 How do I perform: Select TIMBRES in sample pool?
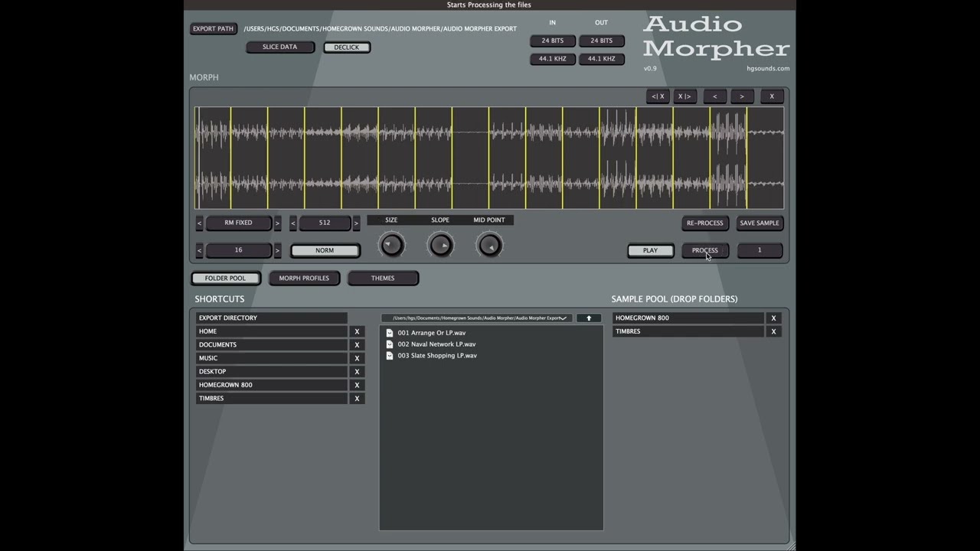click(688, 331)
